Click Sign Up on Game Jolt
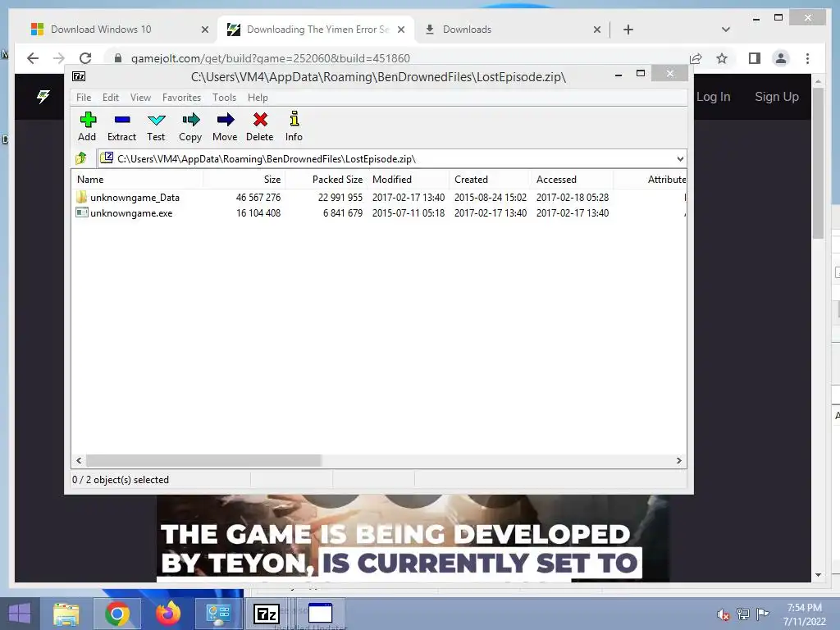The width and height of the screenshot is (840, 630). (777, 97)
